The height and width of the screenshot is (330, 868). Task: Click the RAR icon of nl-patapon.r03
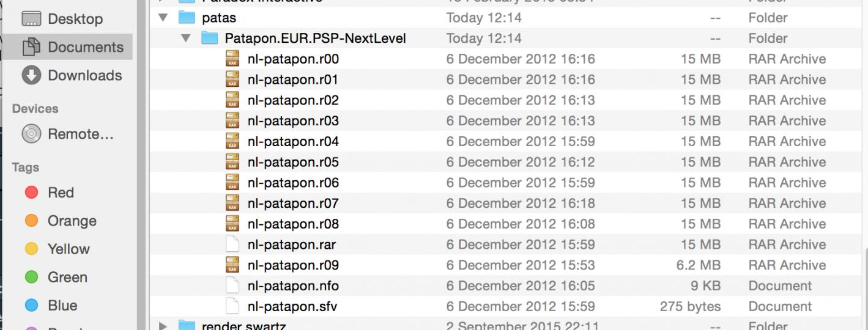[x=232, y=121]
